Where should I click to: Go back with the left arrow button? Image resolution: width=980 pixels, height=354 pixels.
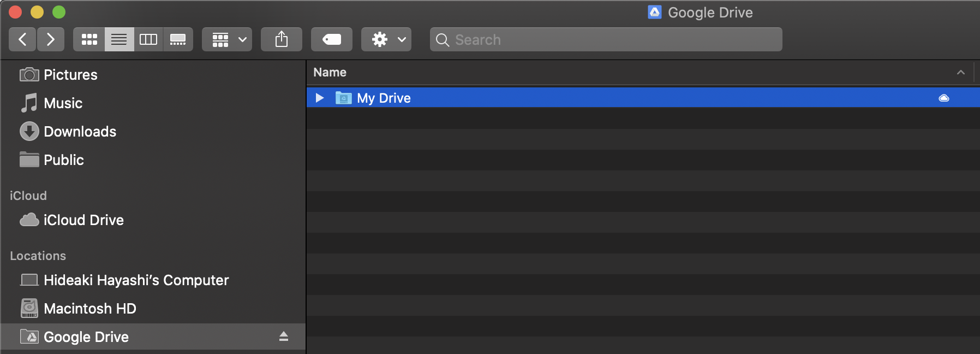[x=23, y=39]
